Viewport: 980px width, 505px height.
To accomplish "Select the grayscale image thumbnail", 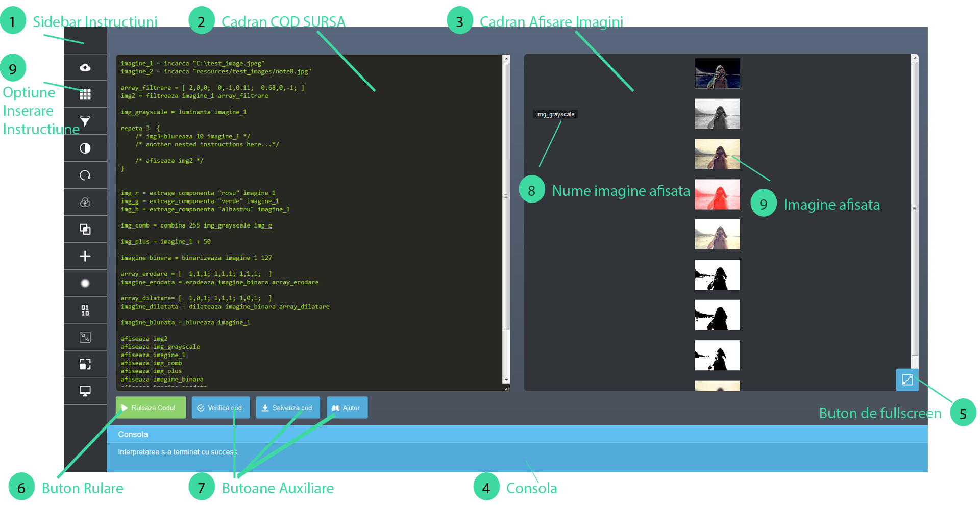I will 717,114.
